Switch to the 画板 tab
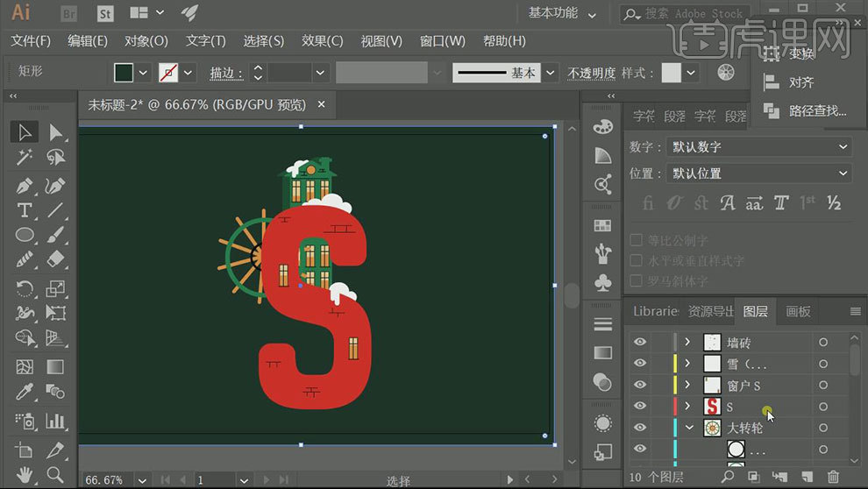The image size is (868, 489). click(x=798, y=311)
